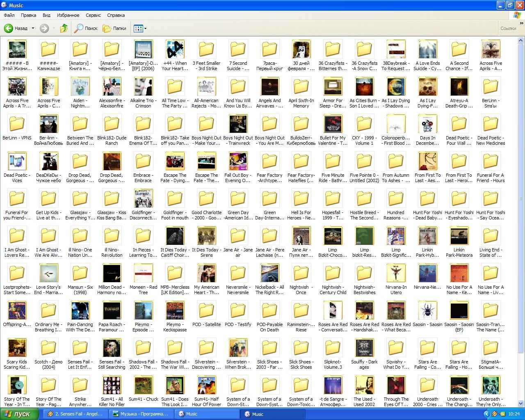Image resolution: width=525 pixels, height=420 pixels.
Task: Toggle the Папки folders pane
Action: (114, 28)
